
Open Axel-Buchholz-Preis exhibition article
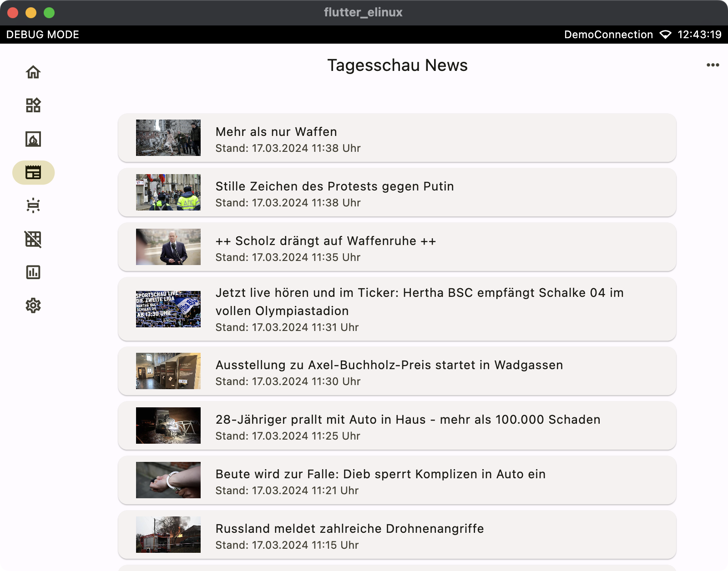pyautogui.click(x=397, y=371)
